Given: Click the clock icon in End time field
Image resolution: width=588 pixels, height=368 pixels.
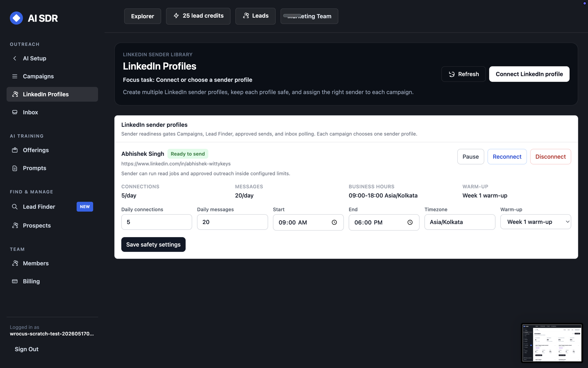Looking at the screenshot, I should click(410, 222).
